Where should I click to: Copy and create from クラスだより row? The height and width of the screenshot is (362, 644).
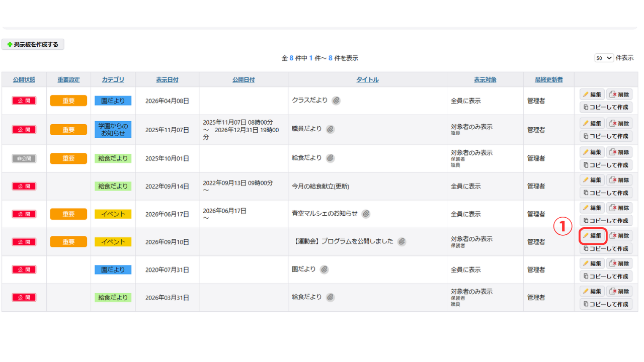click(x=606, y=107)
